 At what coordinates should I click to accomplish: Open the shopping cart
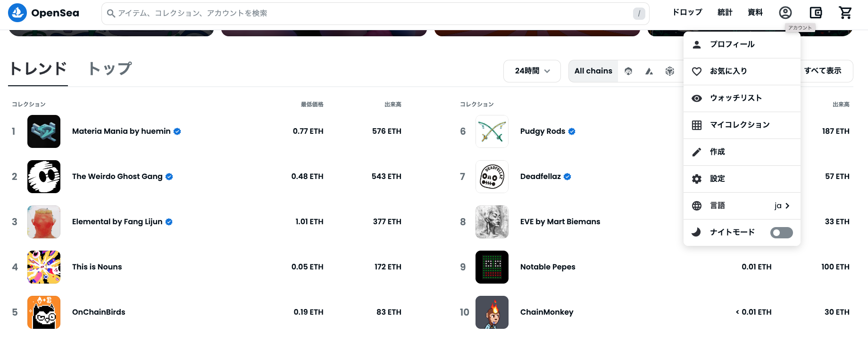pyautogui.click(x=845, y=13)
